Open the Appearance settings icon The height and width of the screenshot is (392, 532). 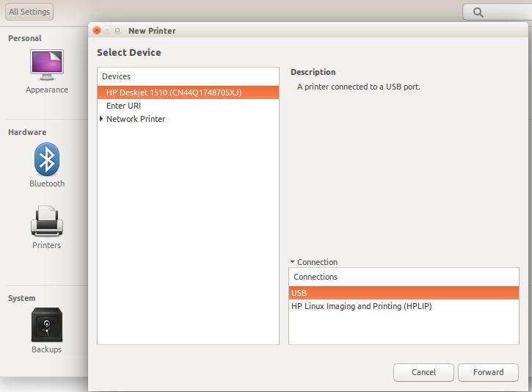pyautogui.click(x=47, y=65)
